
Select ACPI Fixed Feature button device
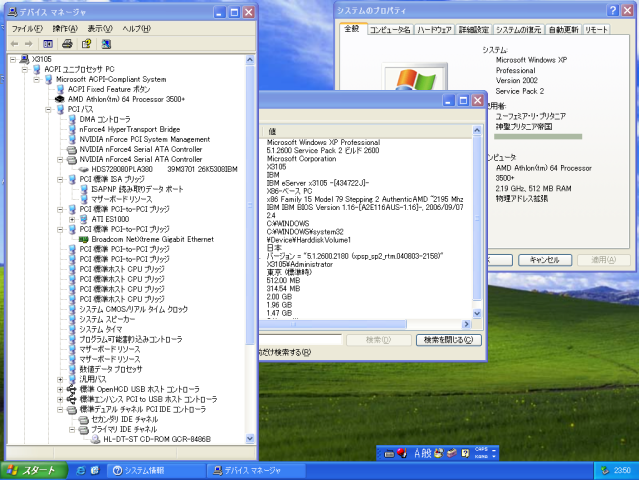(x=109, y=89)
